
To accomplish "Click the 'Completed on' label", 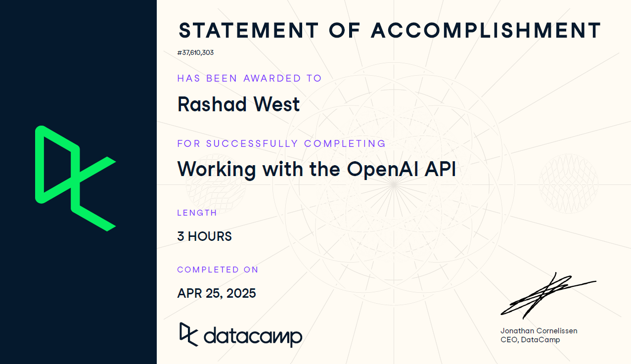I will (x=218, y=270).
